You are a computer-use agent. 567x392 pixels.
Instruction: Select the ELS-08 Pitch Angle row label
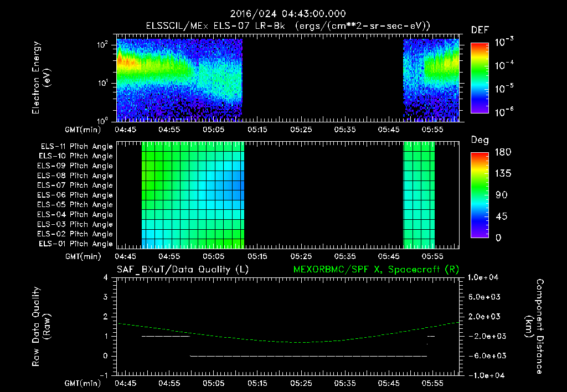(x=75, y=176)
